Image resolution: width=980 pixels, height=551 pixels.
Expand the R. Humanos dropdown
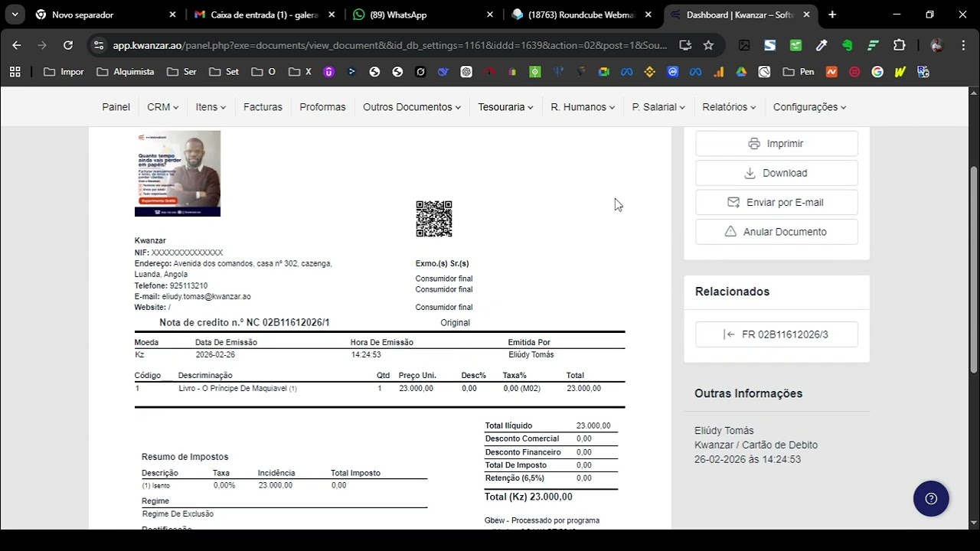tap(583, 107)
